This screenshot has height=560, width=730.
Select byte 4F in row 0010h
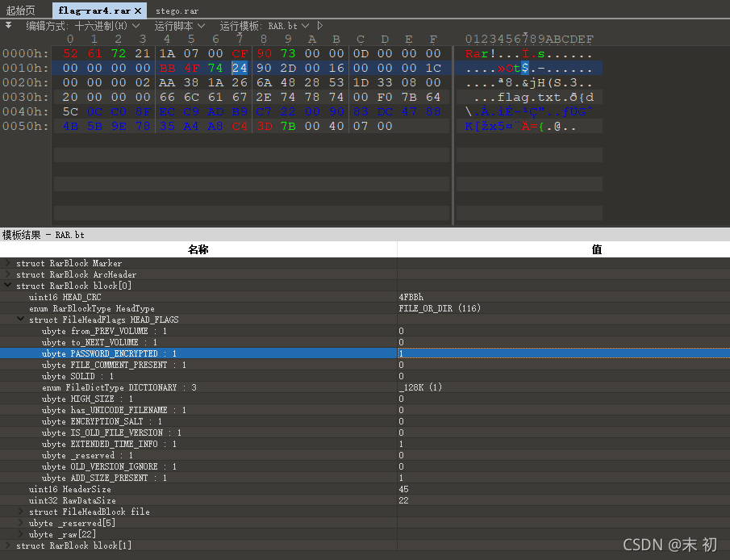point(191,68)
